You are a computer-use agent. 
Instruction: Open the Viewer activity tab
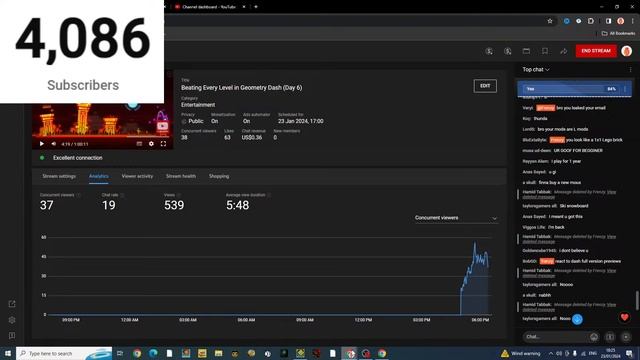pyautogui.click(x=137, y=176)
